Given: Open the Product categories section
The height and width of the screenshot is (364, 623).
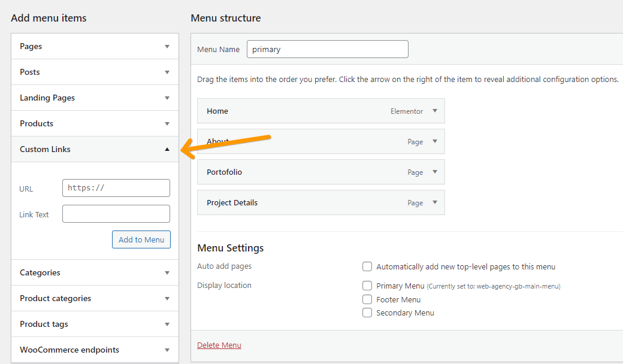Looking at the screenshot, I should pyautogui.click(x=167, y=299).
